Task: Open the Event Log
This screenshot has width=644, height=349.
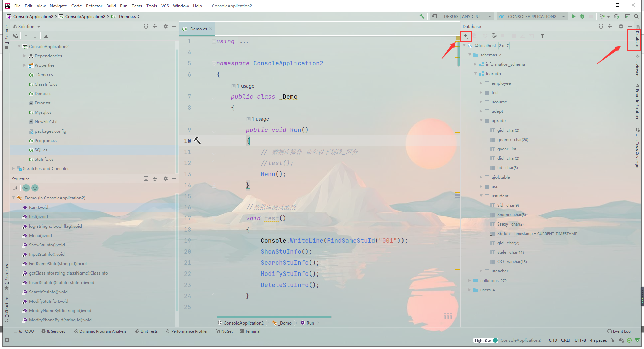Action: pos(621,331)
